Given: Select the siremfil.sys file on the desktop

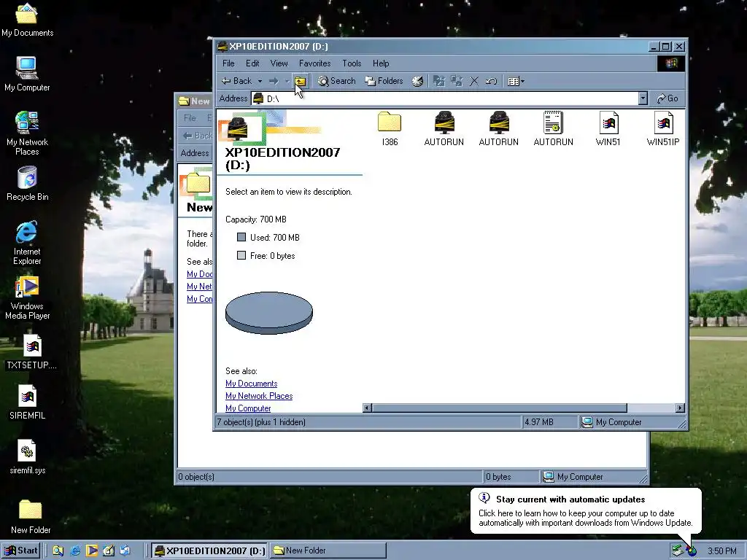Looking at the screenshot, I should [27, 457].
